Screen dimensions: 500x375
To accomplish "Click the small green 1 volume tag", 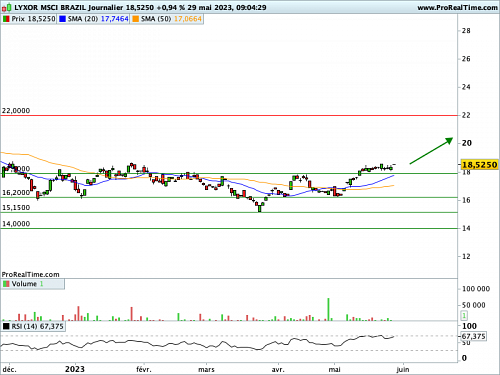I will (464, 315).
